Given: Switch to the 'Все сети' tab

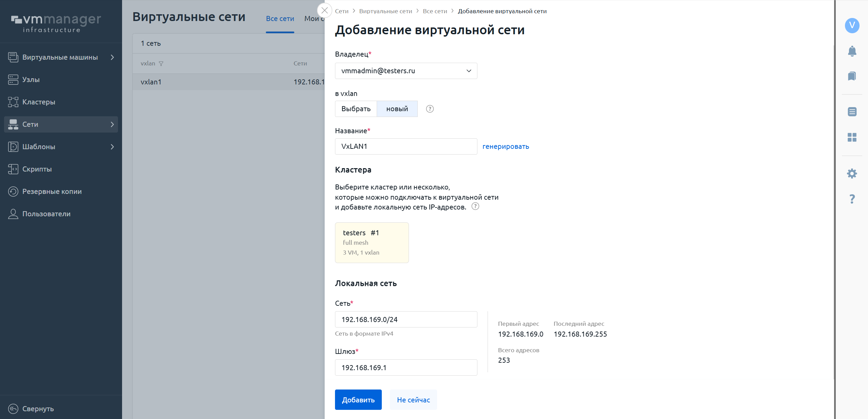Looking at the screenshot, I should tap(280, 19).
